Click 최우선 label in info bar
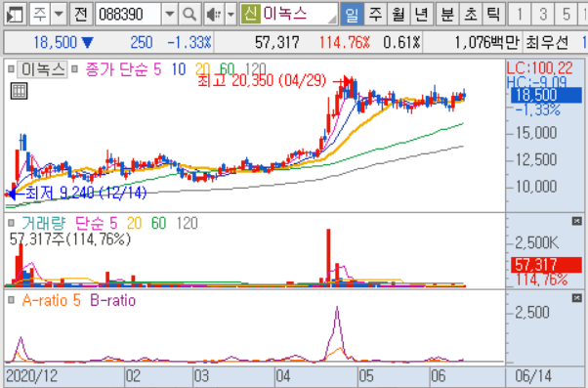The height and width of the screenshot is (388, 588). 547,43
